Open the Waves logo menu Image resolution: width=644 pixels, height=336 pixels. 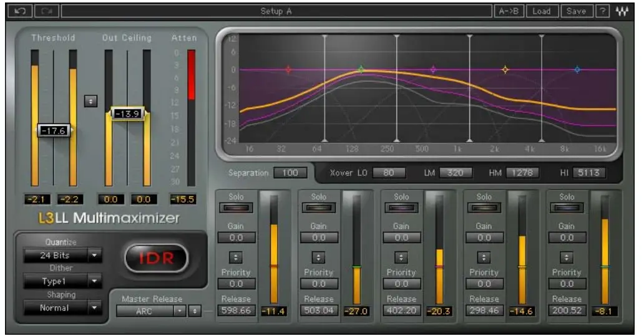pyautogui.click(x=622, y=11)
